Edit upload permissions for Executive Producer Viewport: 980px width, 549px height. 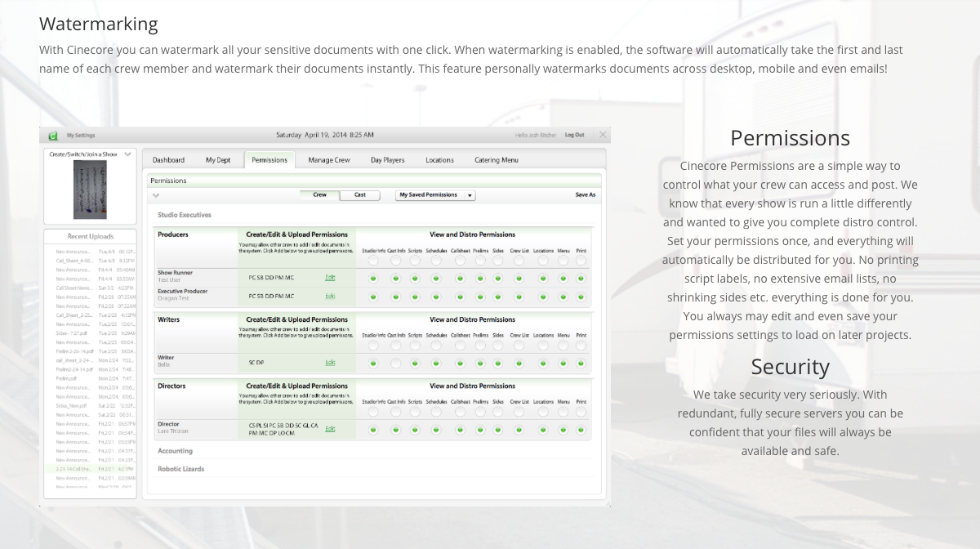330,296
